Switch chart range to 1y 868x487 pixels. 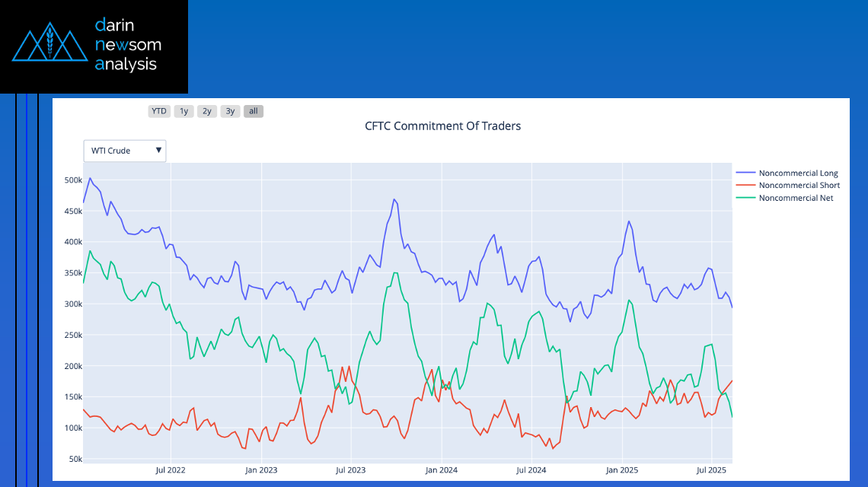click(x=183, y=111)
